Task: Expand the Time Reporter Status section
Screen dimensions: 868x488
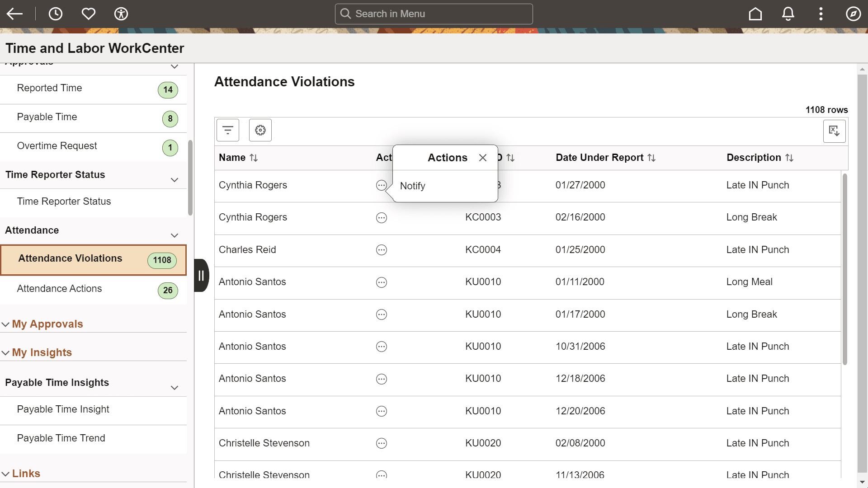Action: tap(175, 179)
